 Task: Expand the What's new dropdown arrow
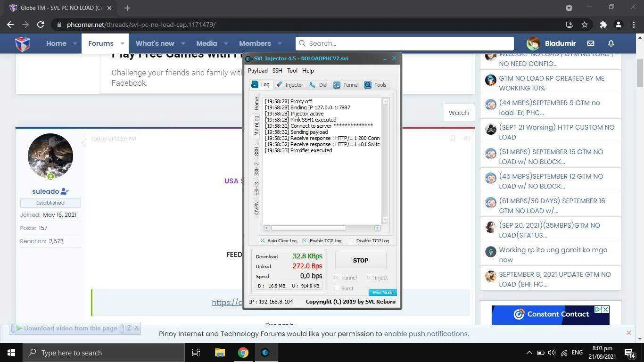pos(183,43)
